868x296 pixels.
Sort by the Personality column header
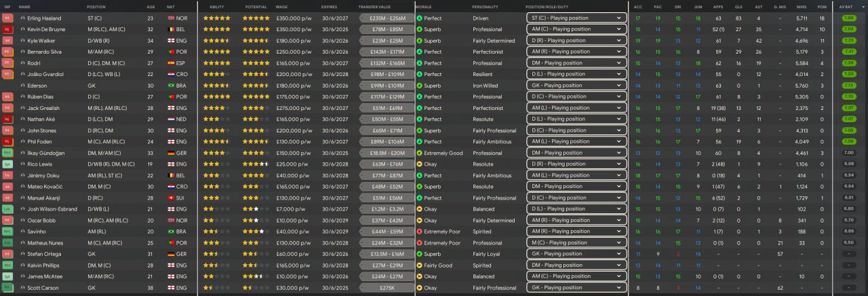click(x=484, y=6)
